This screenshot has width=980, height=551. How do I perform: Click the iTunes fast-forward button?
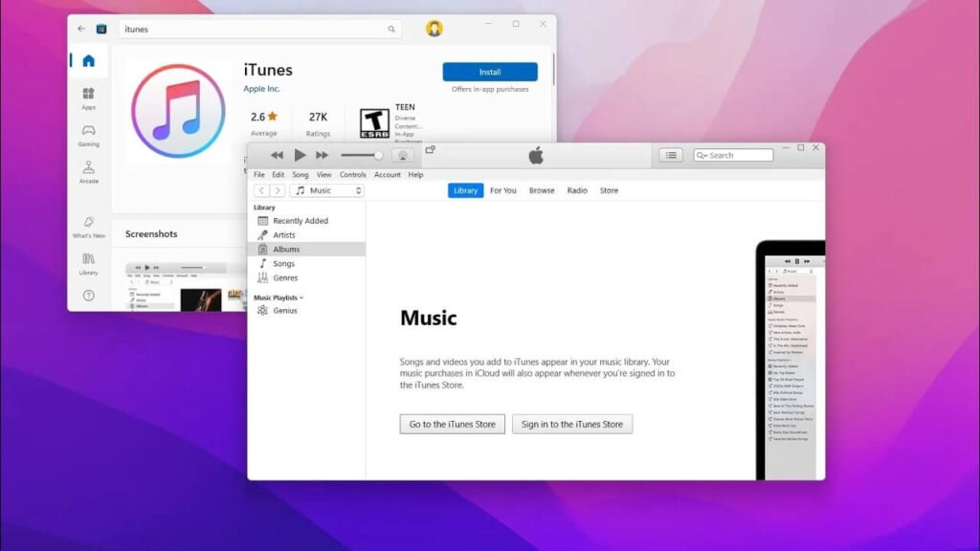(x=322, y=155)
